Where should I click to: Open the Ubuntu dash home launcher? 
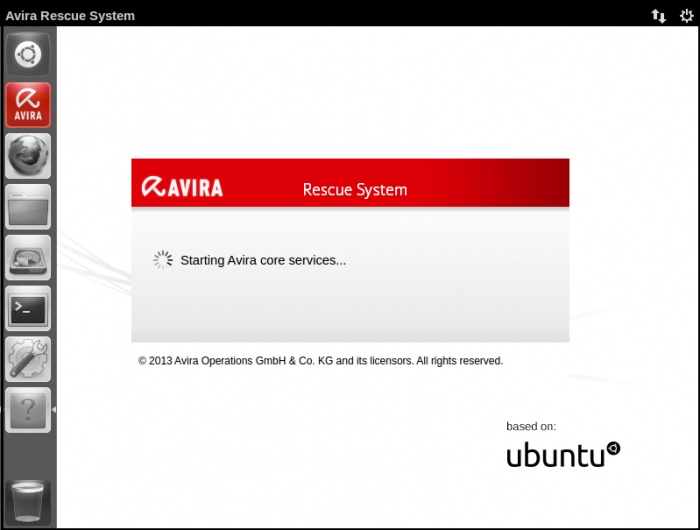pyautogui.click(x=28, y=54)
